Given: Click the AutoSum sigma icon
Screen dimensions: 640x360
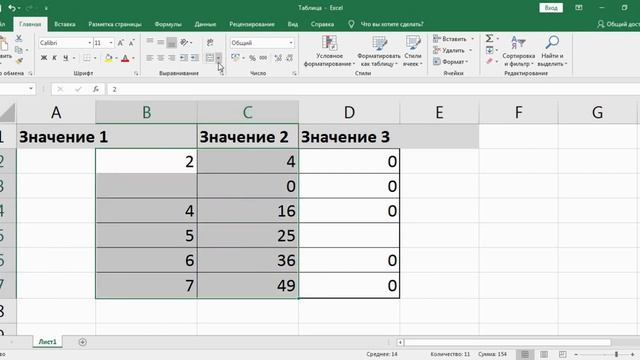Looking at the screenshot, I should pos(489,38).
